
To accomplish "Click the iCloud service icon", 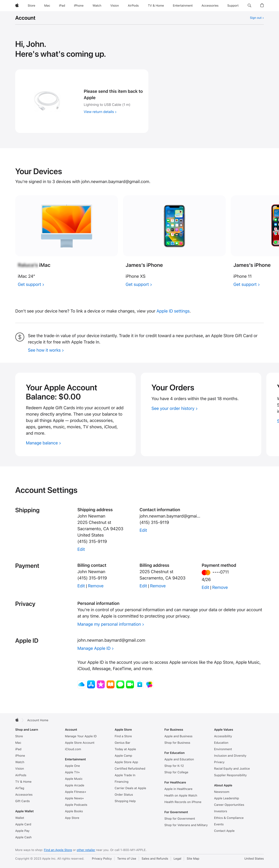I will point(81,684).
